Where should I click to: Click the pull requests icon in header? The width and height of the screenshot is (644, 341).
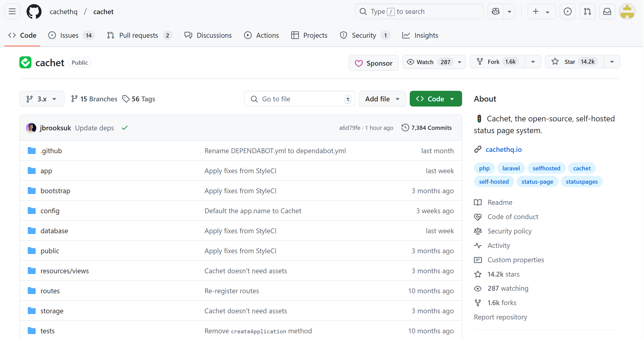[587, 12]
